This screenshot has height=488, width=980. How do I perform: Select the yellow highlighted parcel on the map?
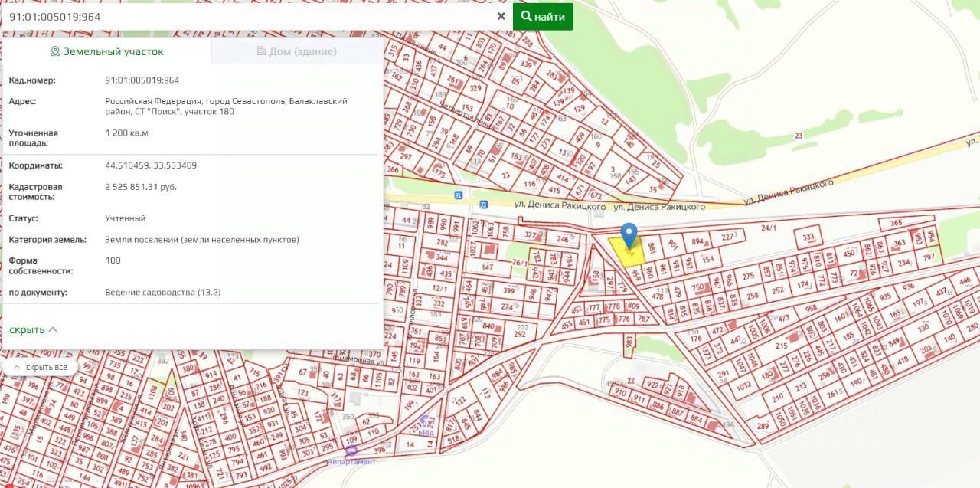(629, 251)
